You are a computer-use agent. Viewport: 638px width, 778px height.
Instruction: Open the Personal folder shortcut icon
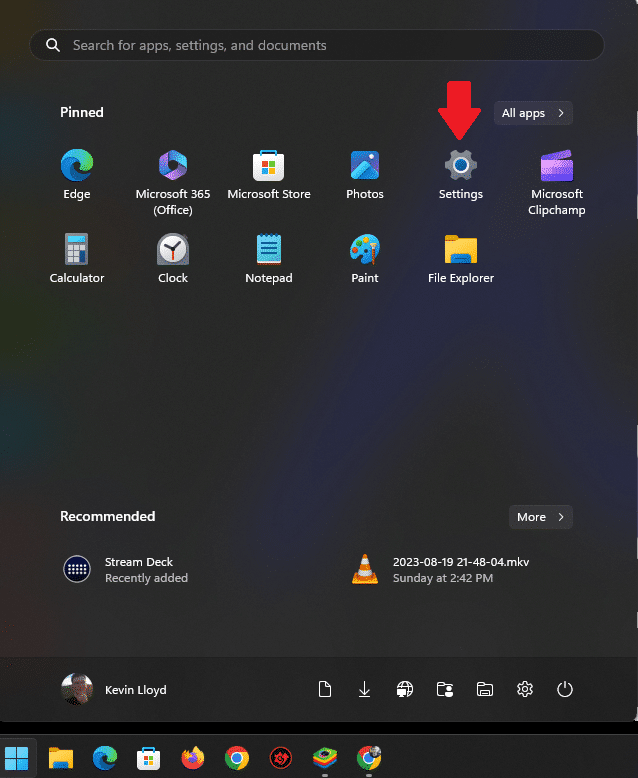point(445,689)
